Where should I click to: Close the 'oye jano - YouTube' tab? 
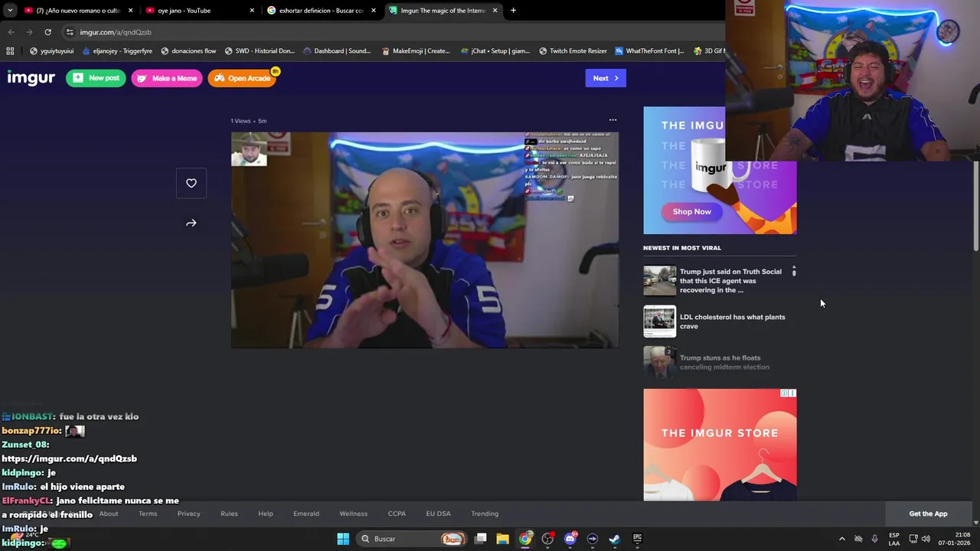click(252, 11)
